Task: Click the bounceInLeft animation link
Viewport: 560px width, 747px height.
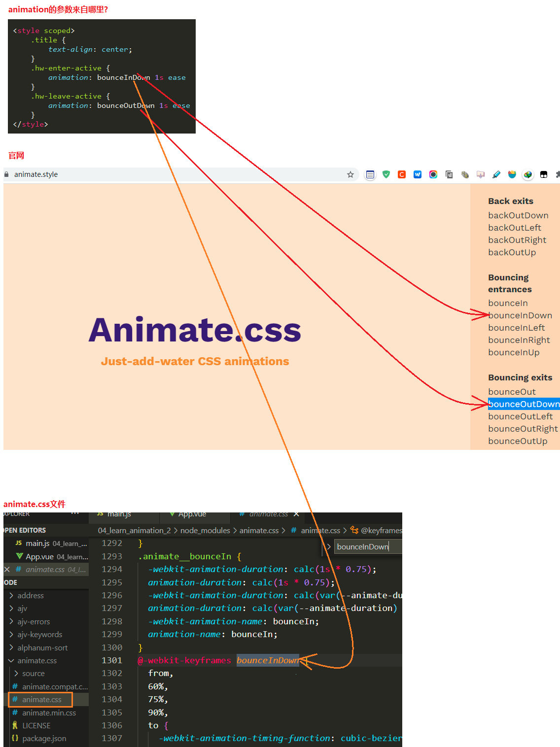Action: pos(517,328)
